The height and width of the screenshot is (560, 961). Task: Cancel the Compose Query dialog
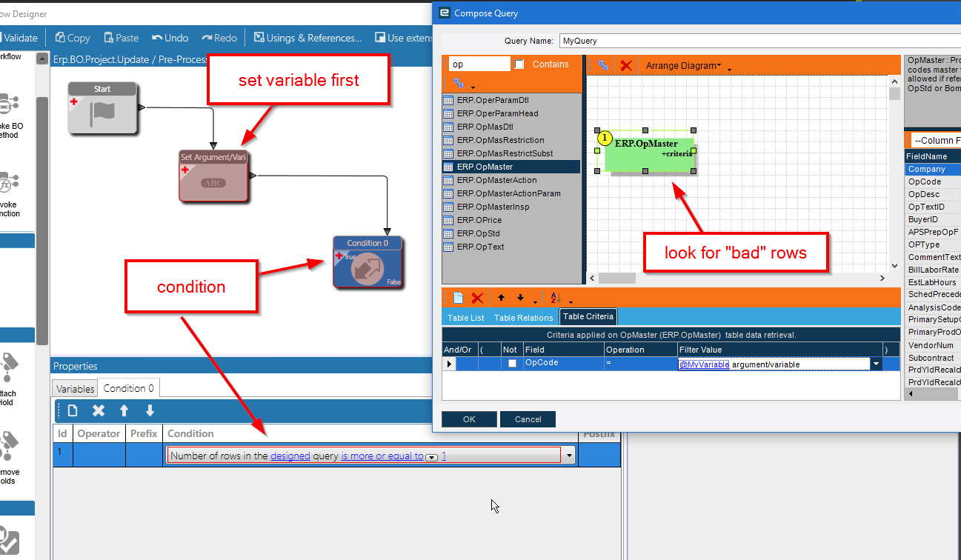[528, 419]
